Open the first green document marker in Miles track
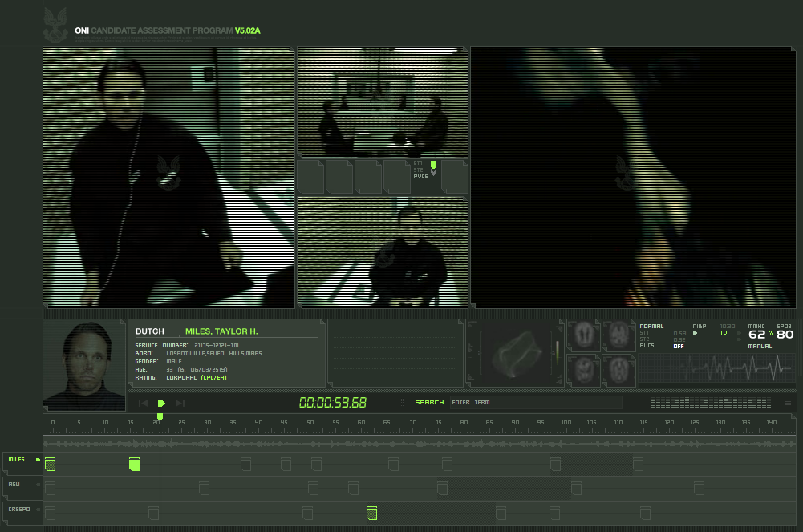Viewport: 803px width, 532px height. (x=50, y=464)
